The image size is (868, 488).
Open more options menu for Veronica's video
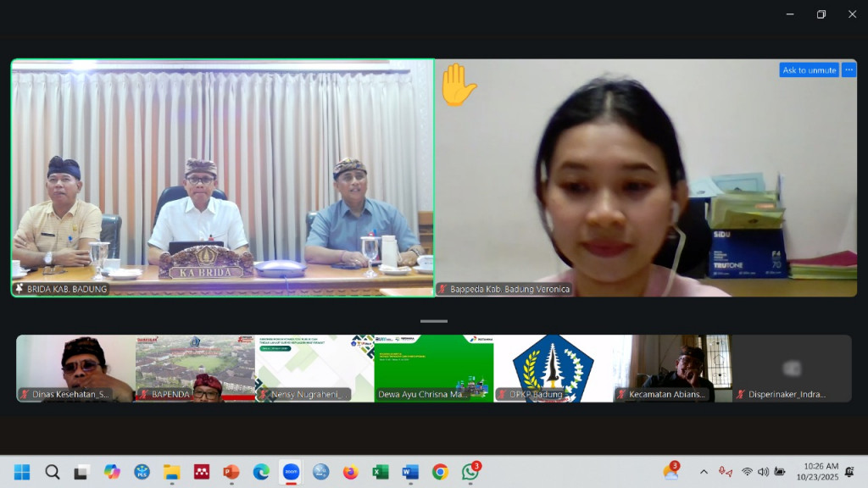click(x=849, y=70)
